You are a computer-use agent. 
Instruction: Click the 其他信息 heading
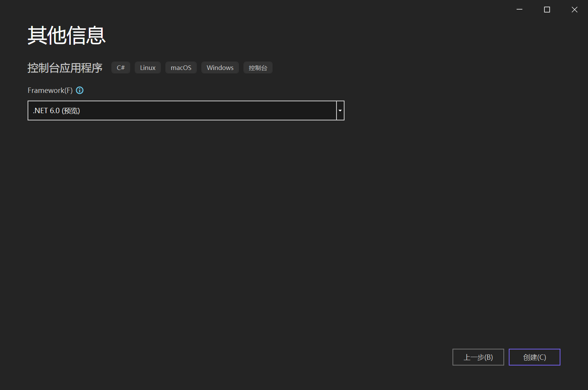(67, 36)
